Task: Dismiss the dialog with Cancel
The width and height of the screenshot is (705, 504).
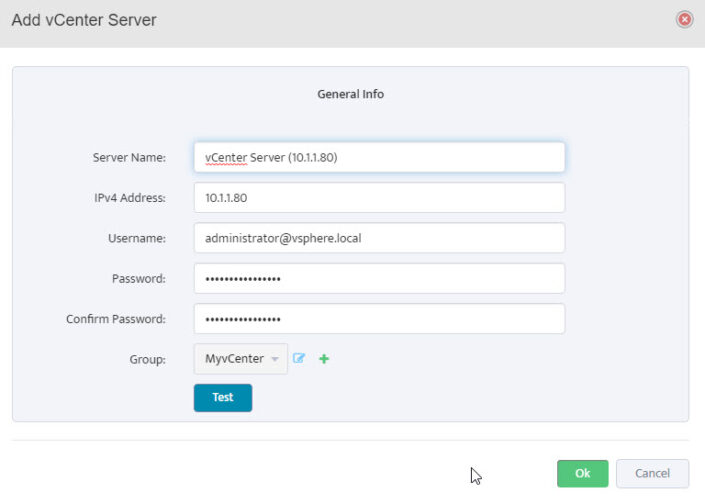Action: 652,473
